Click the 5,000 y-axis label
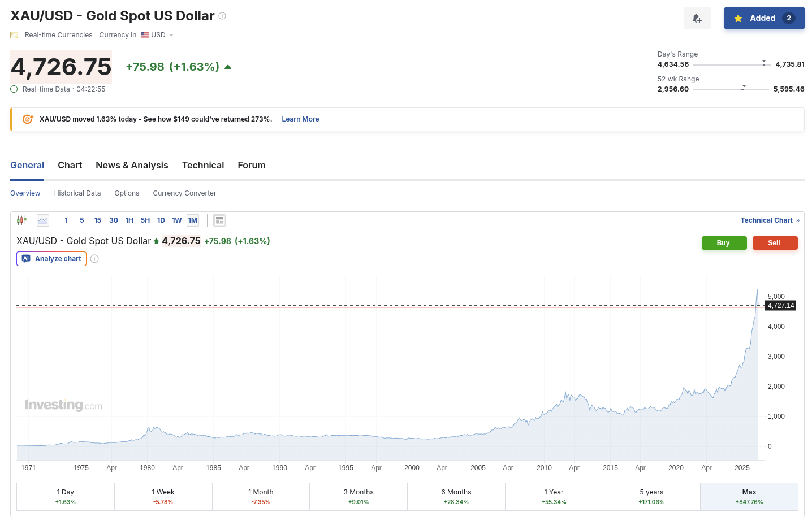The image size is (812, 525). 776,297
